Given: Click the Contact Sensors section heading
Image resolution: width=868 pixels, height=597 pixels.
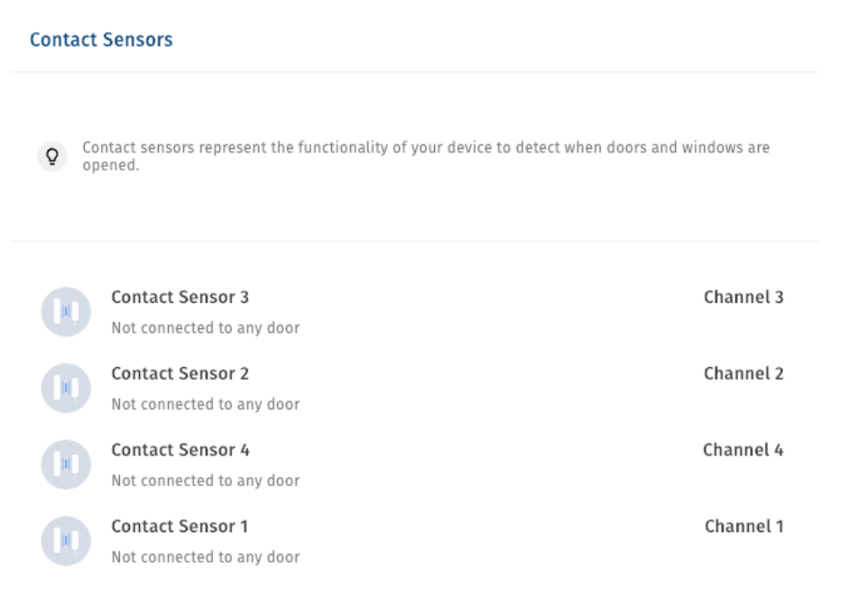Looking at the screenshot, I should pos(101,40).
